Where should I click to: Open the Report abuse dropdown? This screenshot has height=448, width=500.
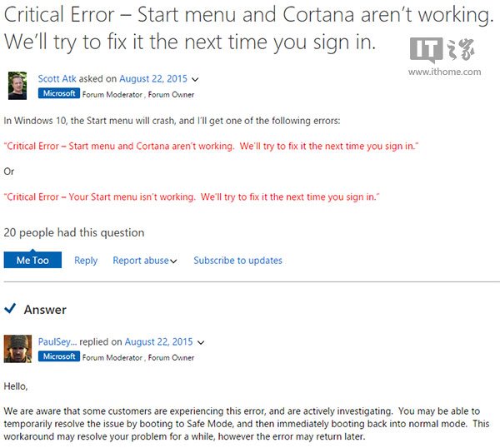pyautogui.click(x=144, y=261)
